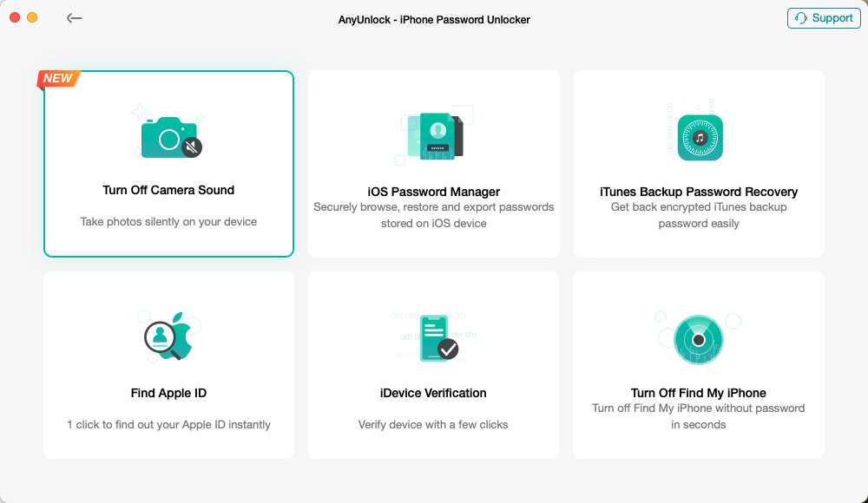The image size is (868, 503).
Task: Select the Turn Off Camera Sound title
Action: 168,190
